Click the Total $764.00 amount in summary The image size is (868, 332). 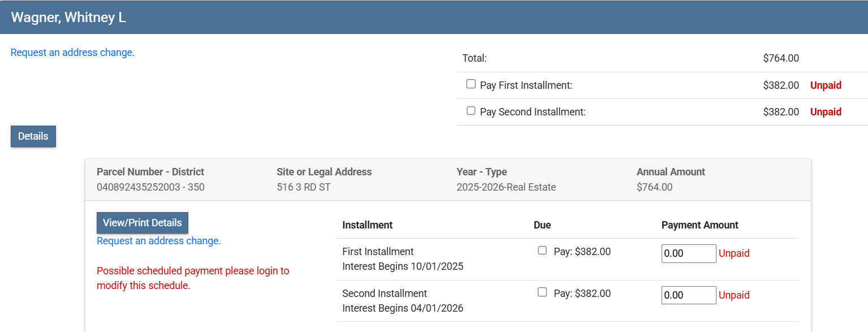780,58
